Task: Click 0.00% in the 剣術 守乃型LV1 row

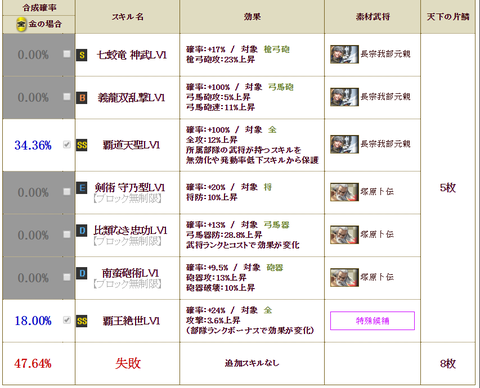Action: tap(33, 193)
